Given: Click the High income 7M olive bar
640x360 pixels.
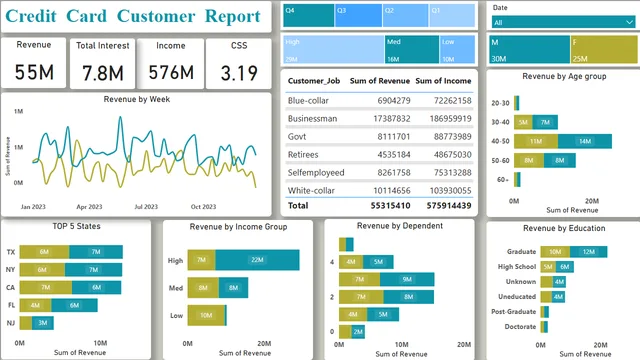Looking at the screenshot, I should point(202,260).
